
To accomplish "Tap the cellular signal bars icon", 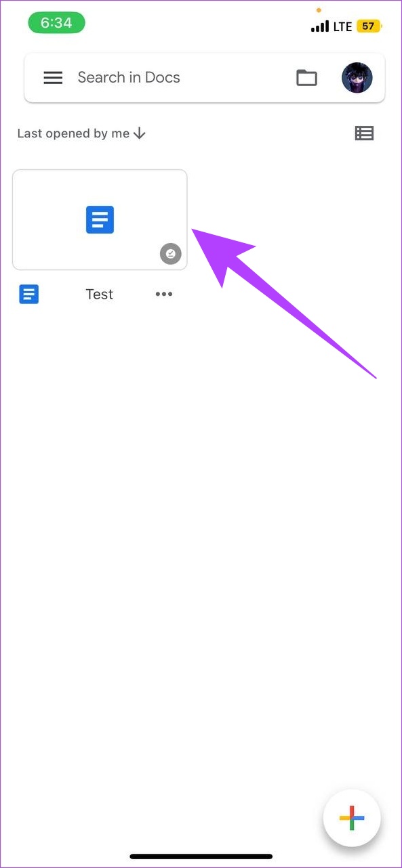I will coord(320,26).
